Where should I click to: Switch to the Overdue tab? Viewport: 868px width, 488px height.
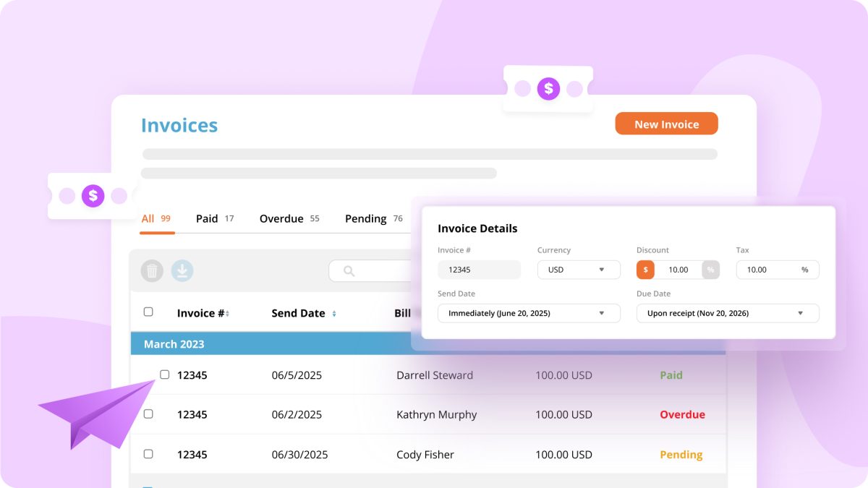(x=289, y=218)
